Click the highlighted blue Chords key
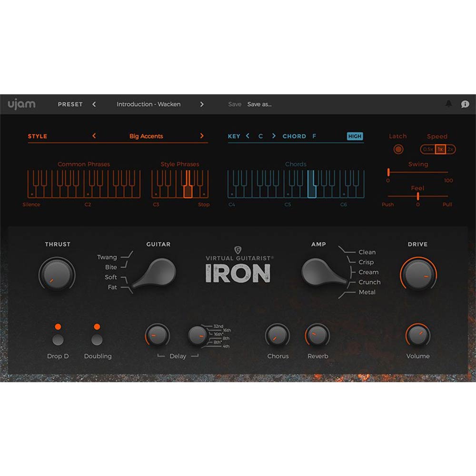The width and height of the screenshot is (476, 476). [312, 191]
